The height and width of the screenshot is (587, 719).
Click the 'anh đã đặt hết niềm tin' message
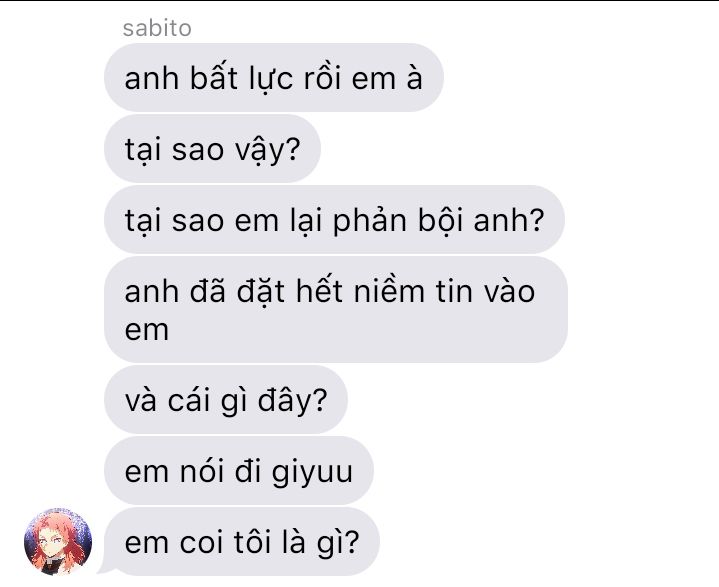point(336,310)
